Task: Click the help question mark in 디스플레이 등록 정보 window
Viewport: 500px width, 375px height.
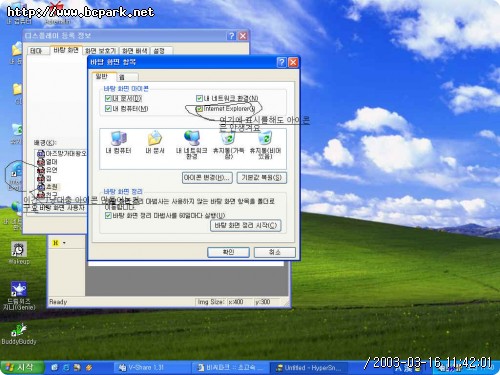Action: pos(231,36)
